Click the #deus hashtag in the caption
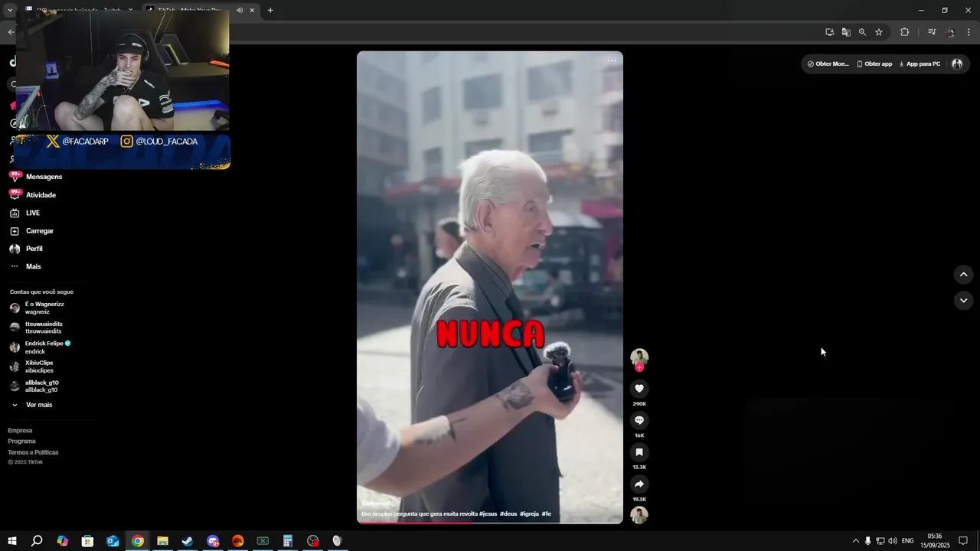This screenshot has height=551, width=980. [x=508, y=514]
